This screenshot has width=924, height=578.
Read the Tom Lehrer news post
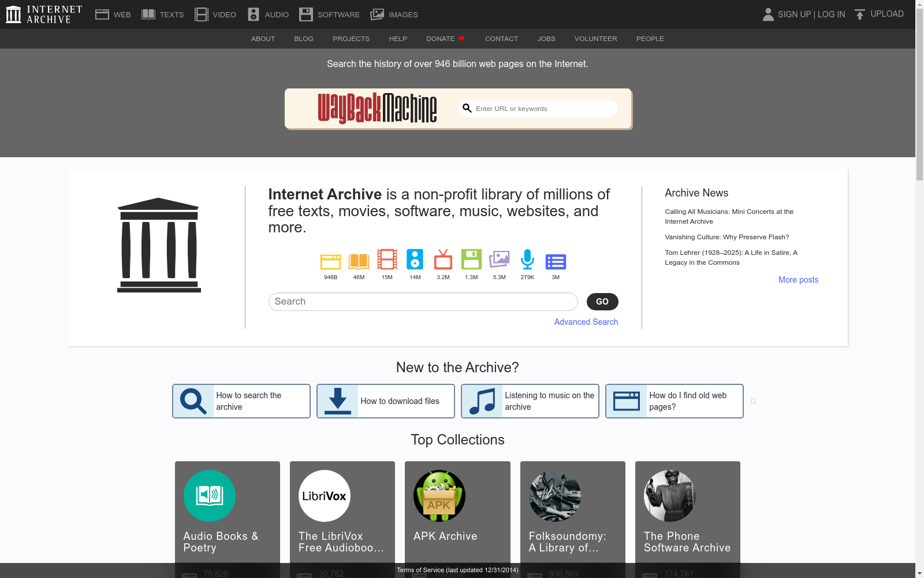tap(731, 257)
